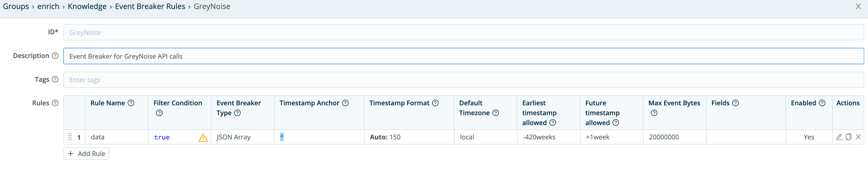The width and height of the screenshot is (868, 177).
Task: Show help for Timestamp Anchor column
Action: pyautogui.click(x=345, y=103)
